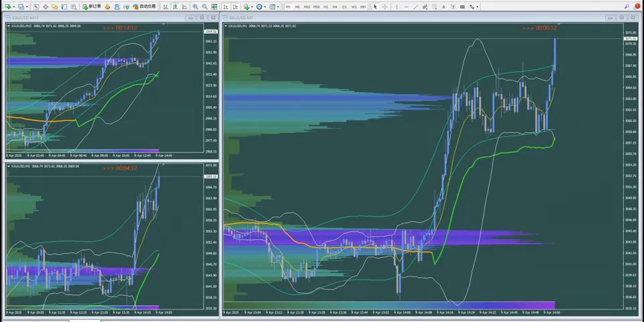Tile chart windows icon

[x=214, y=7]
